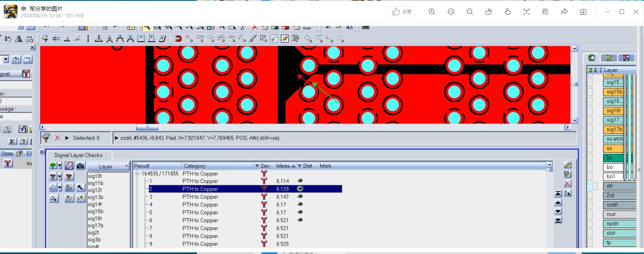
Task: Click the filter funnel in status bar
Action: tap(46, 138)
